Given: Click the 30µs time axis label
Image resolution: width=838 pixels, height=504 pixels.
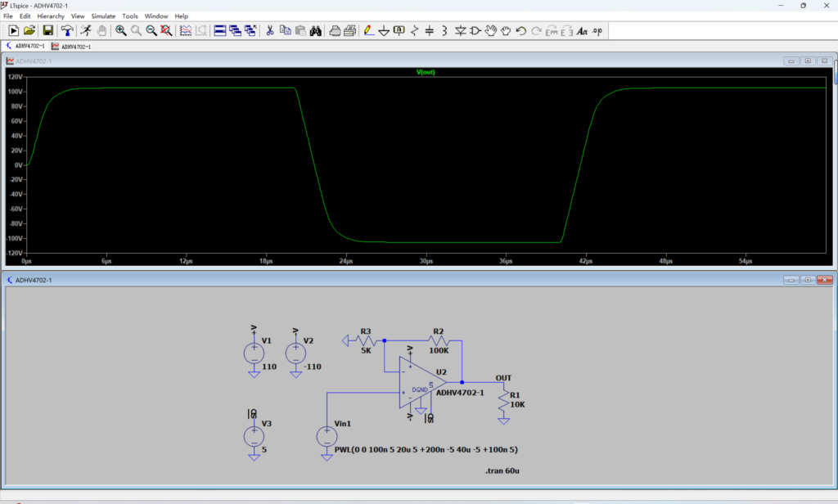Looking at the screenshot, I should (426, 261).
